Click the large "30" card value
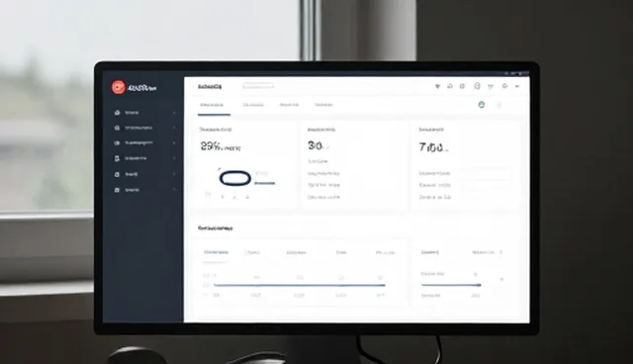The height and width of the screenshot is (364, 633). (315, 145)
